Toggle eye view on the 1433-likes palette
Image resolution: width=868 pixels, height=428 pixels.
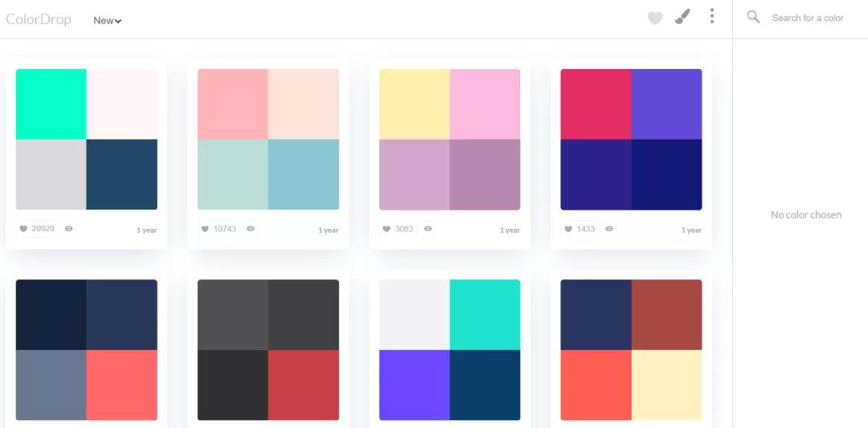point(609,228)
